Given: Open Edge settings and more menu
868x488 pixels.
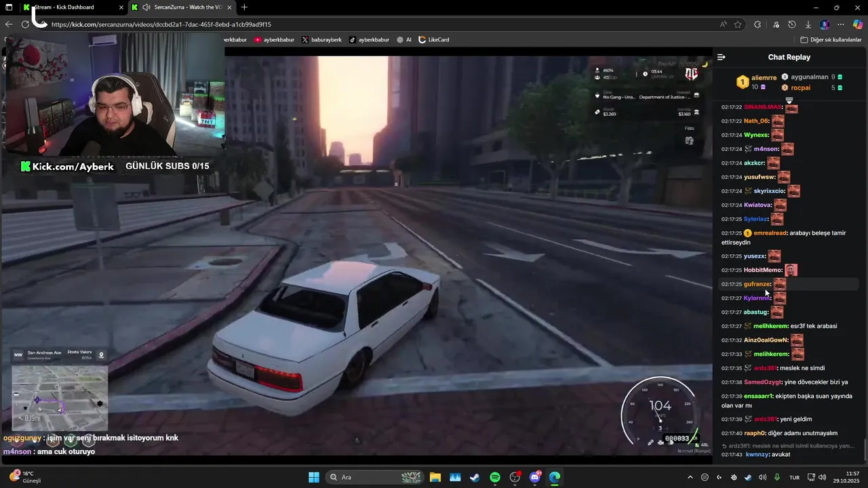Looking at the screenshot, I should [x=841, y=24].
